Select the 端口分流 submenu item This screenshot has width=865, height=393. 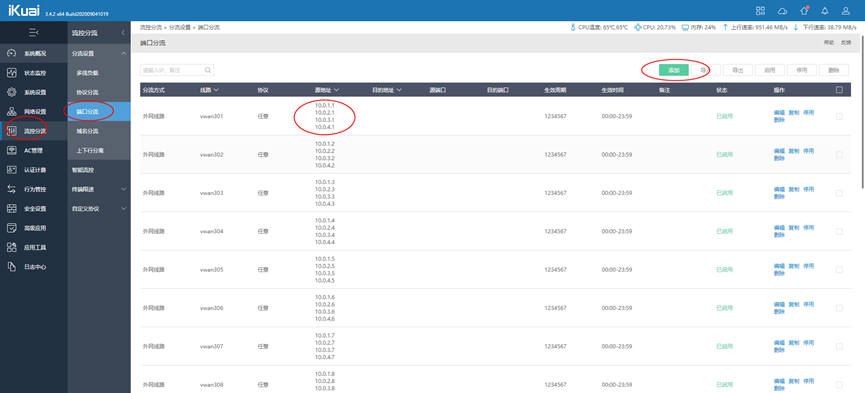[x=99, y=111]
